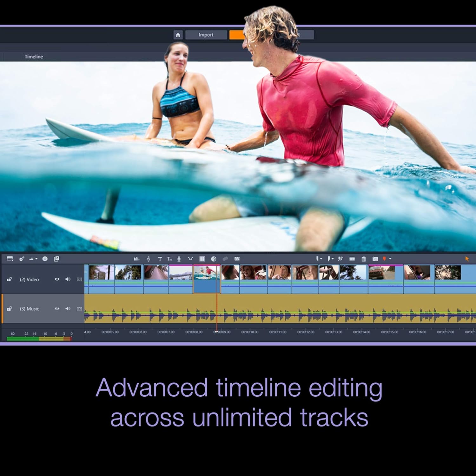Open the treble clef music tool

click(x=148, y=259)
